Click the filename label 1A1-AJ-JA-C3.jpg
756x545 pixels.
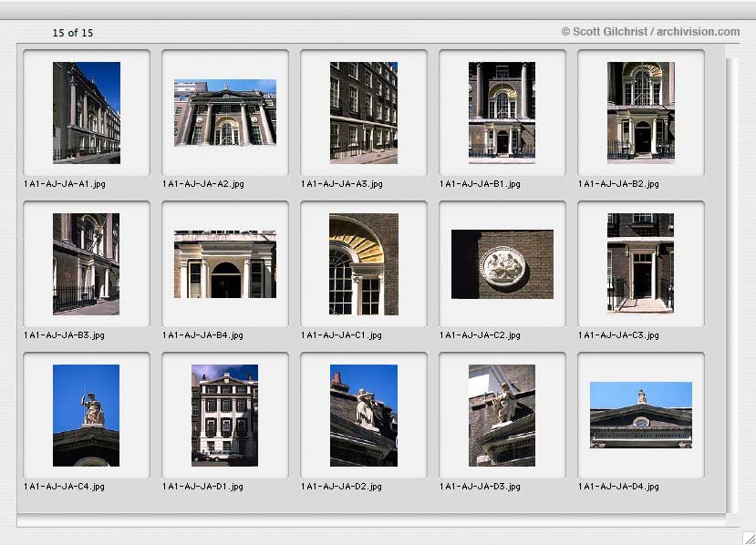[x=618, y=334]
